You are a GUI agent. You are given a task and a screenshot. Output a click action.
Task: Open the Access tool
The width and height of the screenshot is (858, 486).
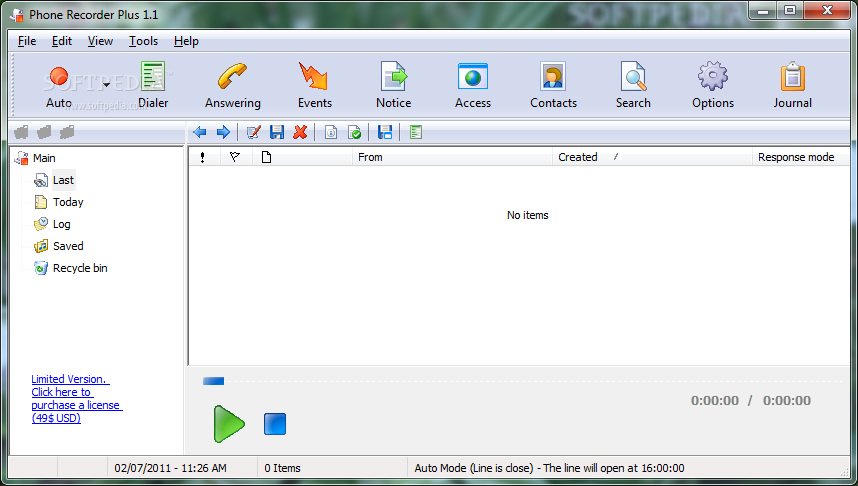[x=473, y=85]
